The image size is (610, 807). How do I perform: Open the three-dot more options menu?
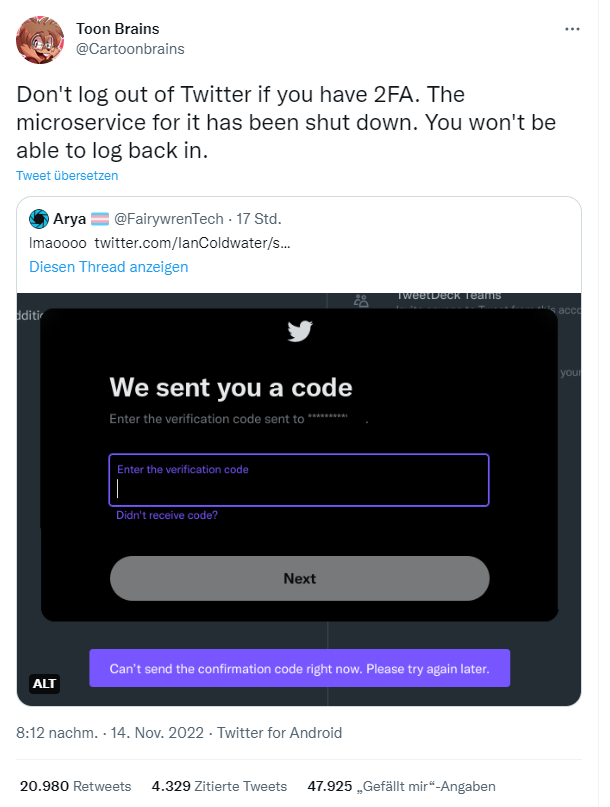[572, 29]
